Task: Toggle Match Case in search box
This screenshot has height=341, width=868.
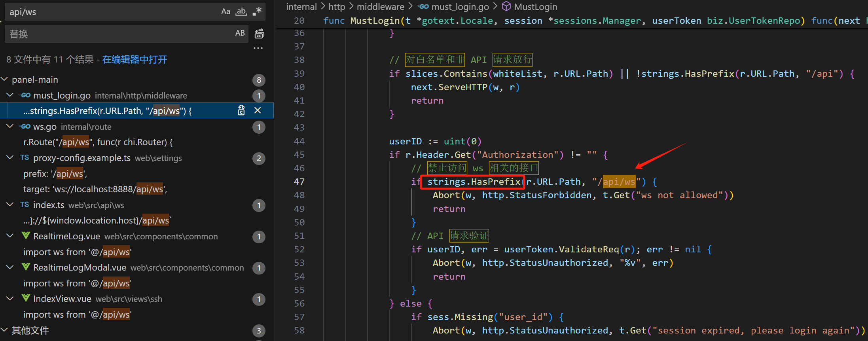Action: pos(226,11)
